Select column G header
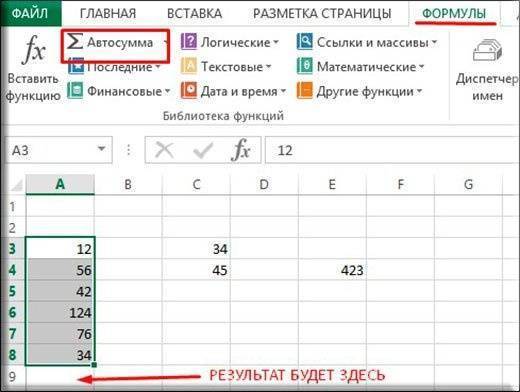Viewport: 520px width, 392px height. click(x=468, y=184)
